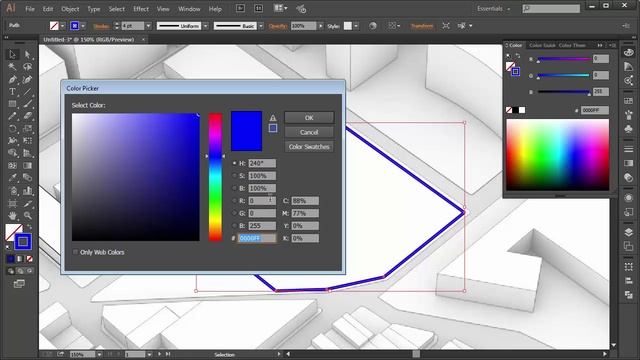Open the Color Guide icon in dock
Viewport: 640px width, 360px height.
[629, 66]
